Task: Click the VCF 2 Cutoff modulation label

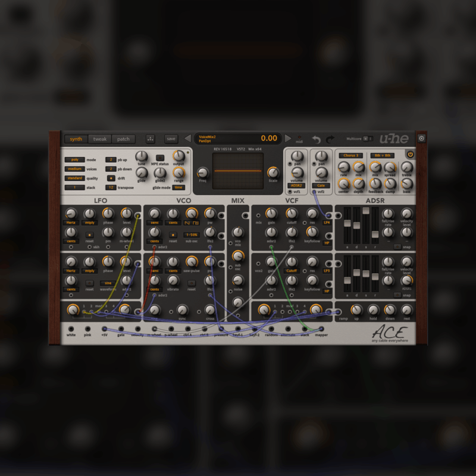Action: point(292,271)
